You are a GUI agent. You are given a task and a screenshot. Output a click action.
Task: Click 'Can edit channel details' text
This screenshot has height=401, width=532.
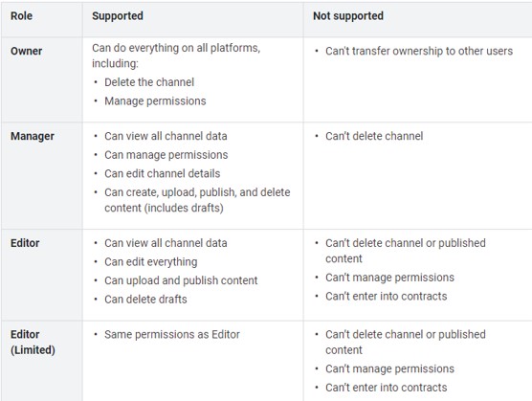pos(162,173)
